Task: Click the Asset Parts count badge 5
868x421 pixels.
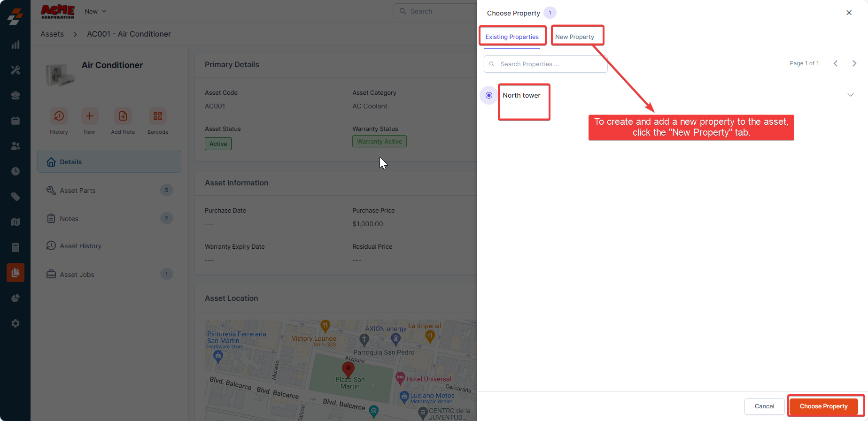Action: (x=166, y=190)
